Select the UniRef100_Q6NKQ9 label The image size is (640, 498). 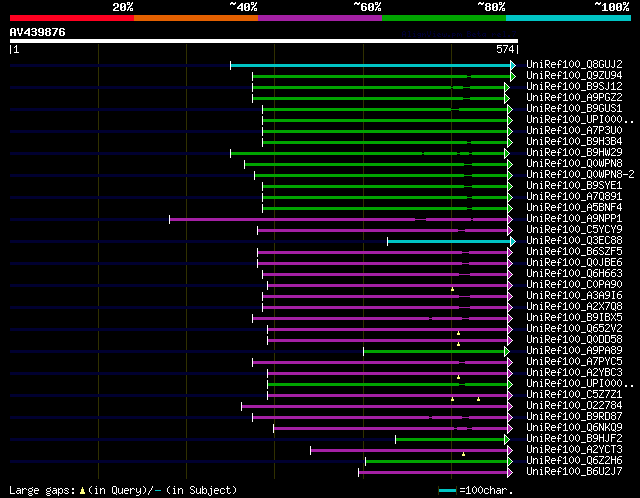pyautogui.click(x=574, y=428)
